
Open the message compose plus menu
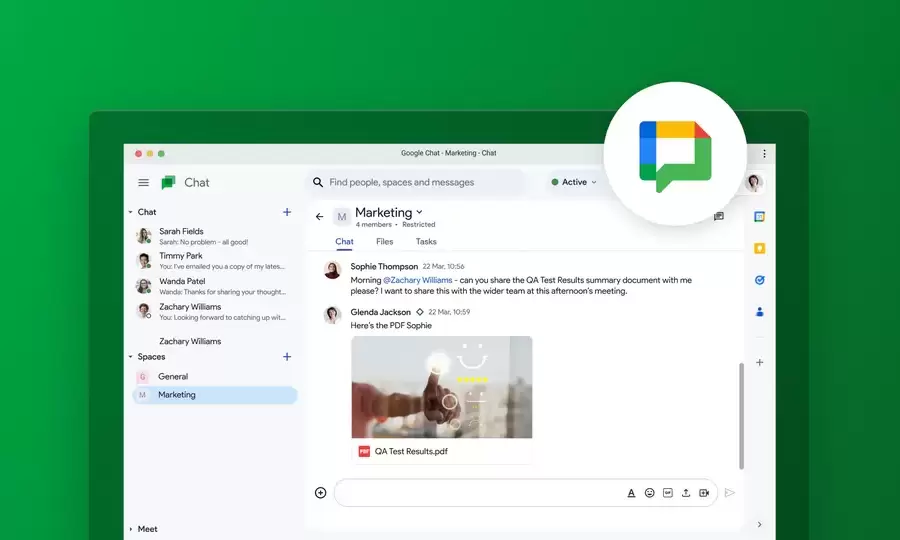click(320, 492)
